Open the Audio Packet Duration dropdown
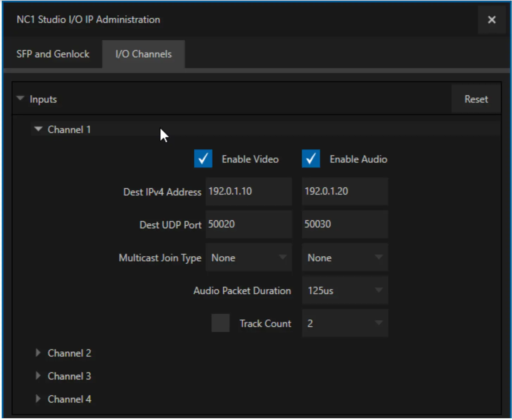The image size is (512, 420). pyautogui.click(x=344, y=290)
